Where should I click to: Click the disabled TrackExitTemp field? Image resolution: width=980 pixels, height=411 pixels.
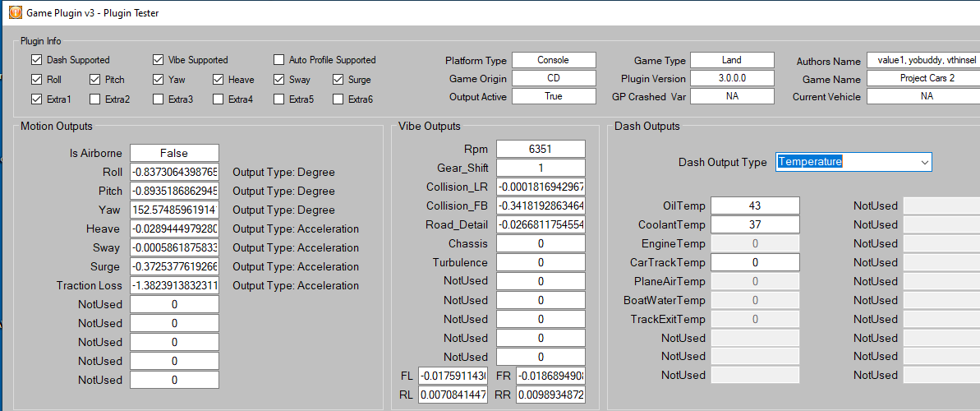pos(755,319)
